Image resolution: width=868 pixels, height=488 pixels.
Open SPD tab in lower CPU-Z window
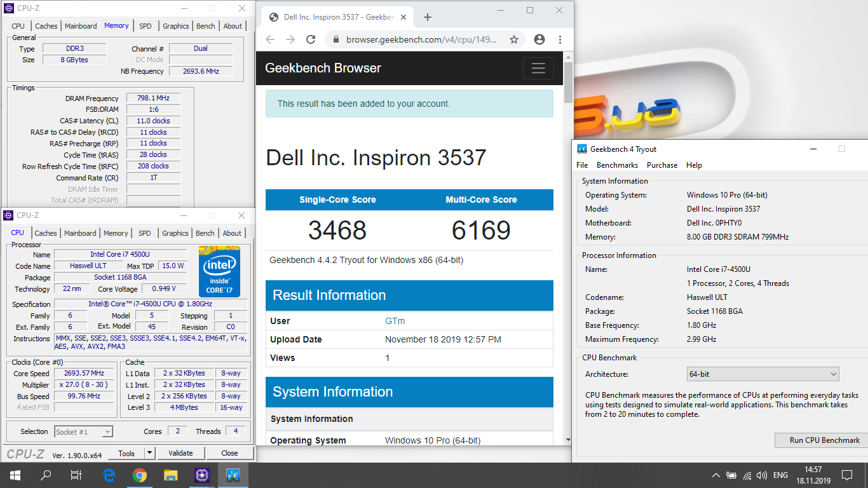click(145, 233)
